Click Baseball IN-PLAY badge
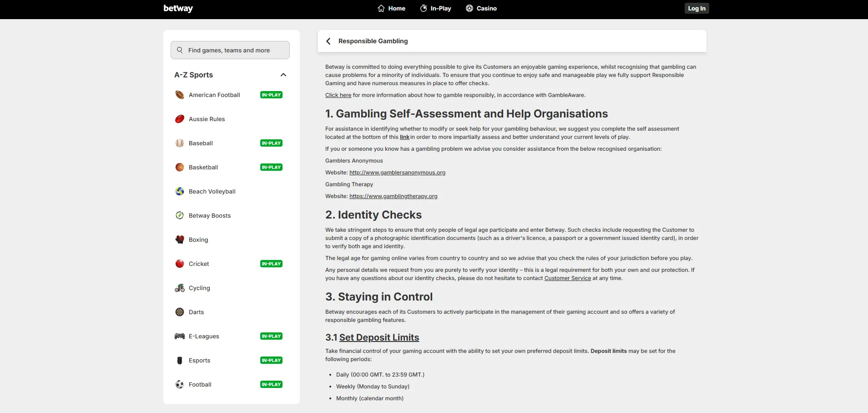This screenshot has width=868, height=413. coord(271,143)
